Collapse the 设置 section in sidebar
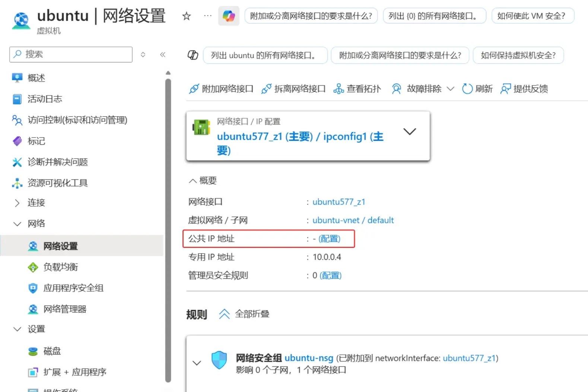588x392 pixels. (17, 329)
